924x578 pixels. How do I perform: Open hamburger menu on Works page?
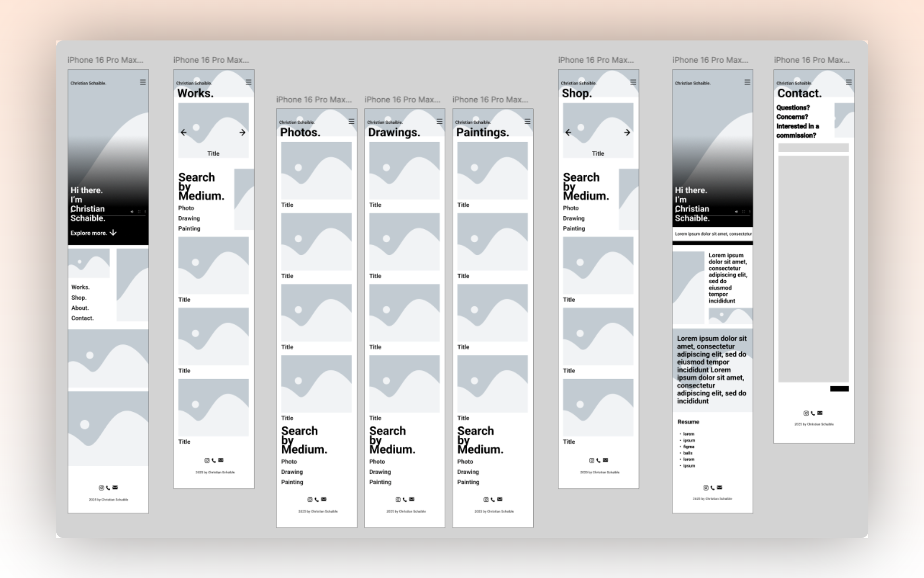(x=248, y=82)
